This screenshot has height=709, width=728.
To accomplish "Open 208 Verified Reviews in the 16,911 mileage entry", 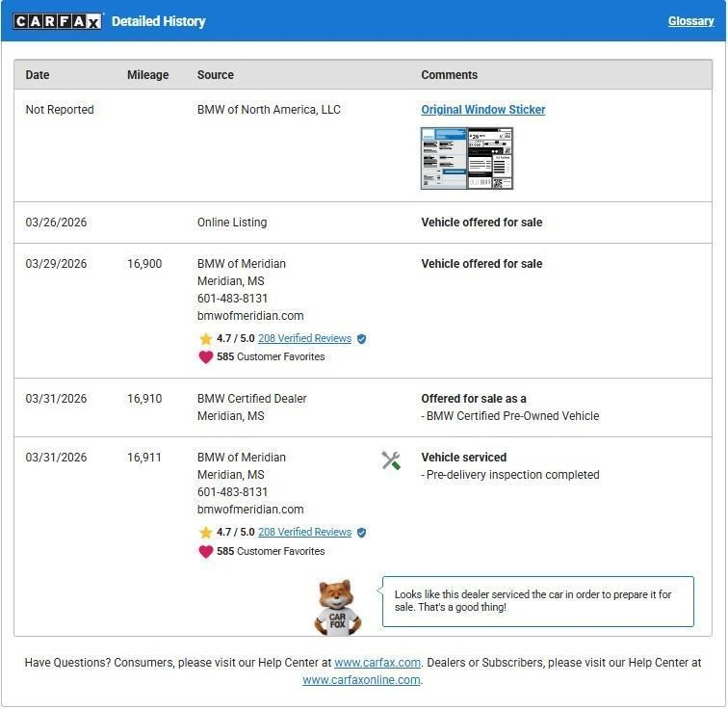I will click(304, 533).
